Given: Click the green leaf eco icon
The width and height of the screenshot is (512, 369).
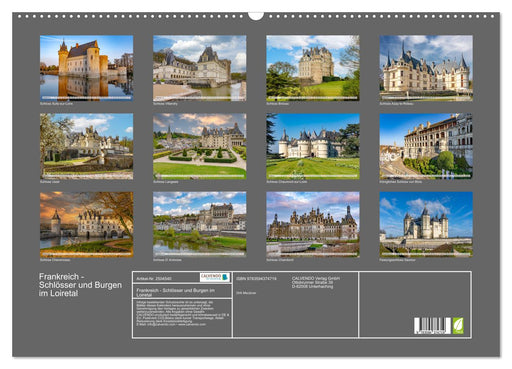Looking at the screenshot, I should click(458, 325).
